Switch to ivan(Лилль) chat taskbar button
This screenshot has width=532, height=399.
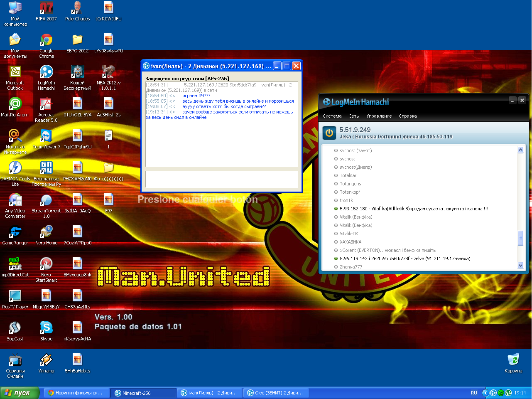pyautogui.click(x=210, y=393)
